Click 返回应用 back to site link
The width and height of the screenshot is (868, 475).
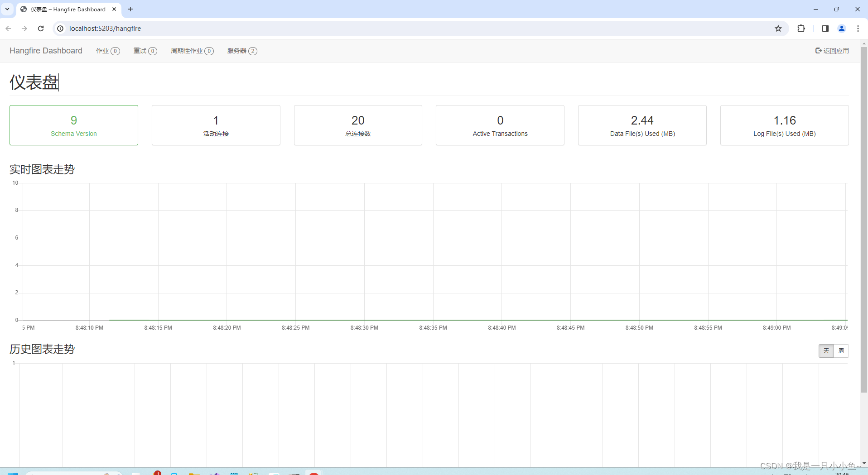832,51
